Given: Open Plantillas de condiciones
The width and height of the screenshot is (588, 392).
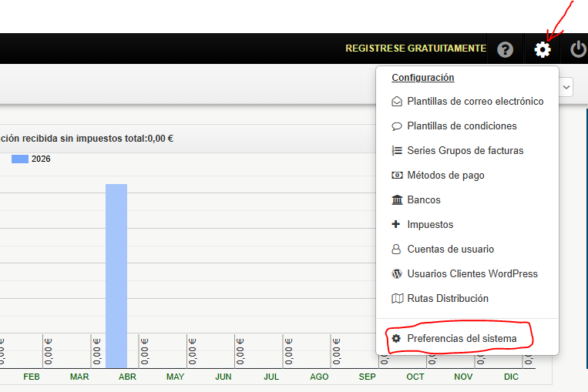Looking at the screenshot, I should click(x=462, y=126).
